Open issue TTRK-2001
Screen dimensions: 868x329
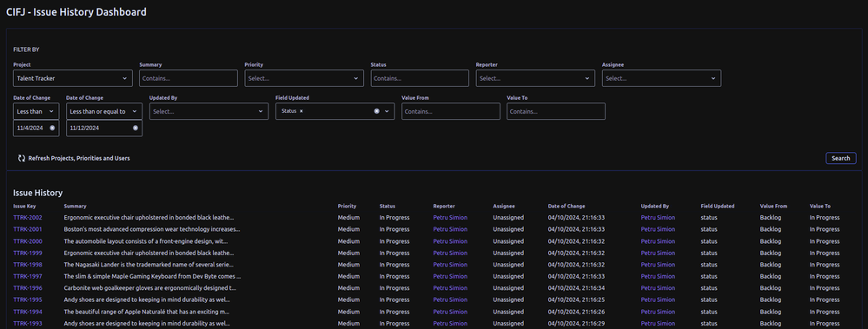pos(28,229)
